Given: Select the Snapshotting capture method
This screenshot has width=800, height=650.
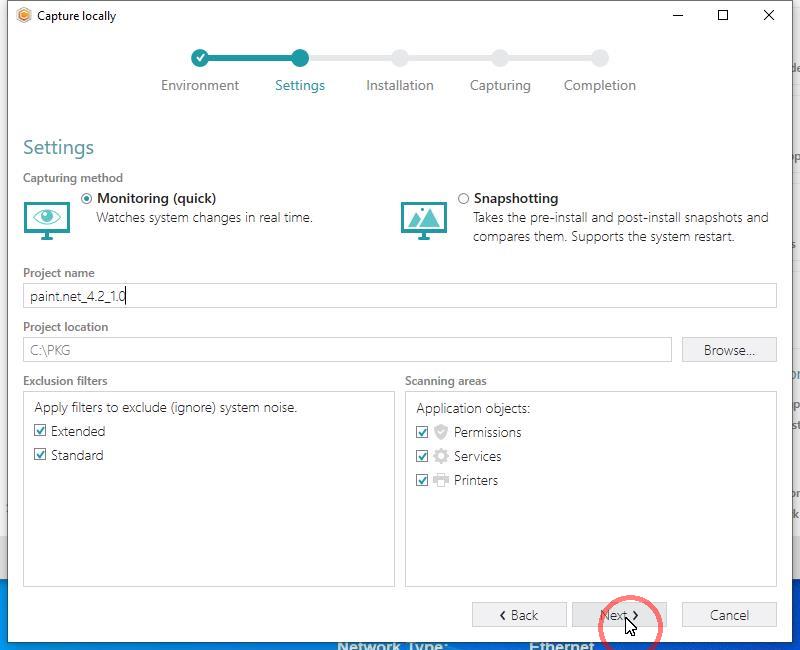Looking at the screenshot, I should point(463,199).
